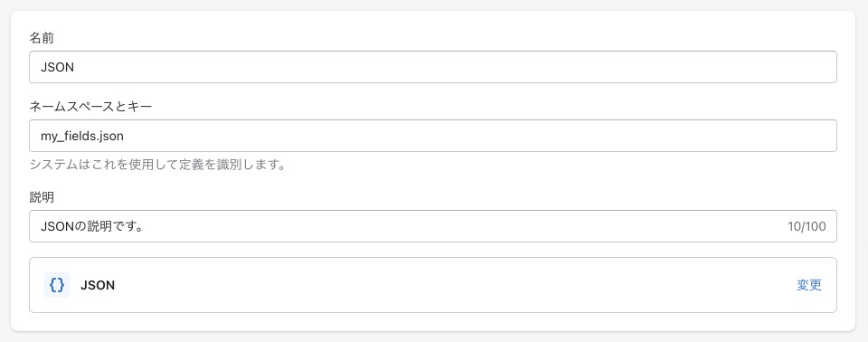868x342 pixels.
Task: Focus the ネームスペースとキー input field
Action: [x=433, y=136]
